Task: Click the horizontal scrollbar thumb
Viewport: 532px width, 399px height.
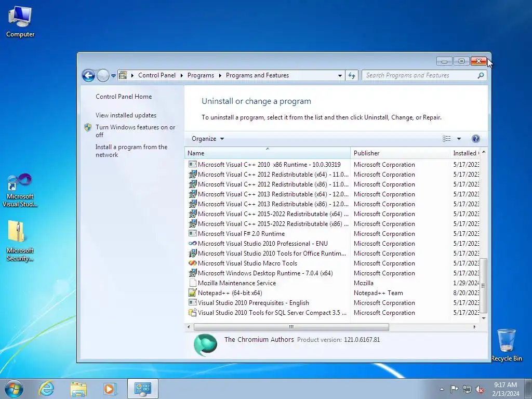Action: (x=291, y=327)
